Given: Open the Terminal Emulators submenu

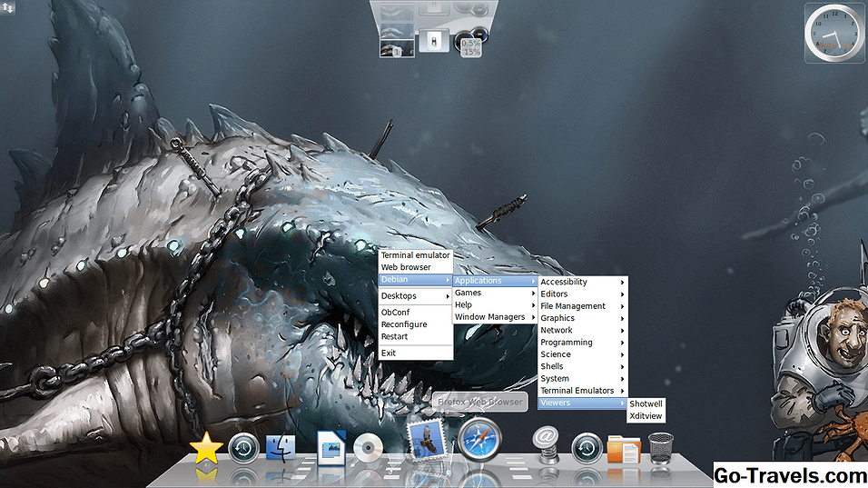Looking at the screenshot, I should 582,391.
